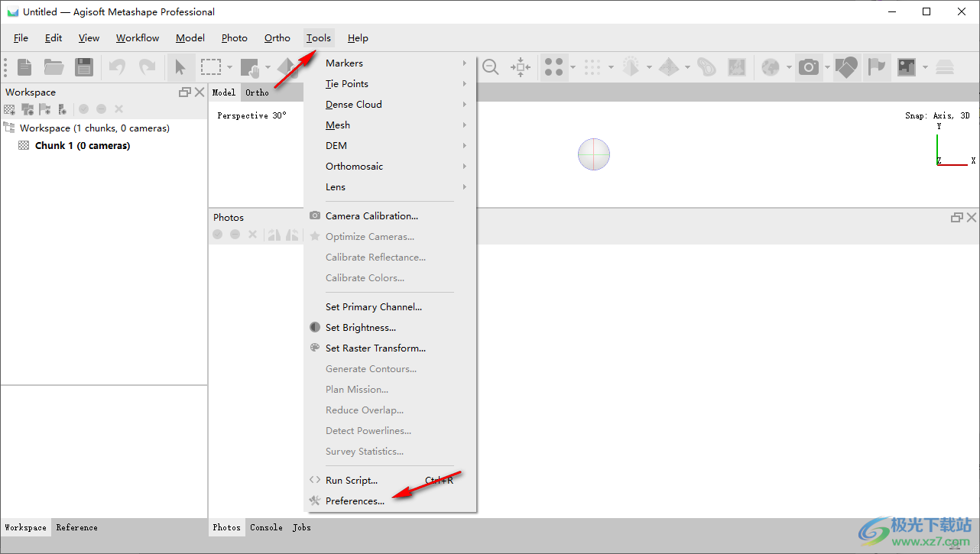Open dropdown arrow next to Move region tool

(268, 67)
